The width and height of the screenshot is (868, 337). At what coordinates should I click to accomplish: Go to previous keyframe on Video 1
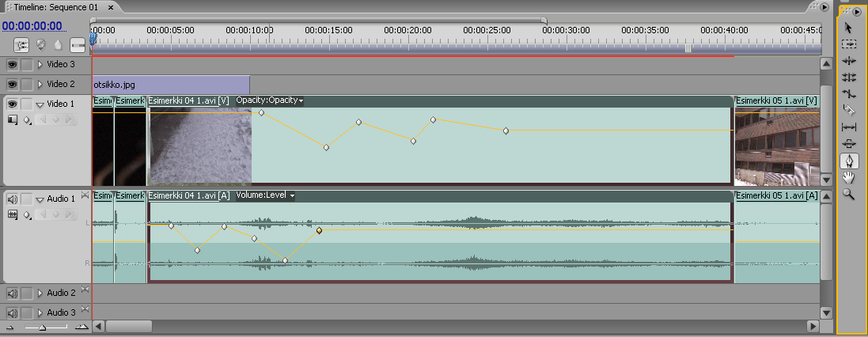pyautogui.click(x=42, y=119)
